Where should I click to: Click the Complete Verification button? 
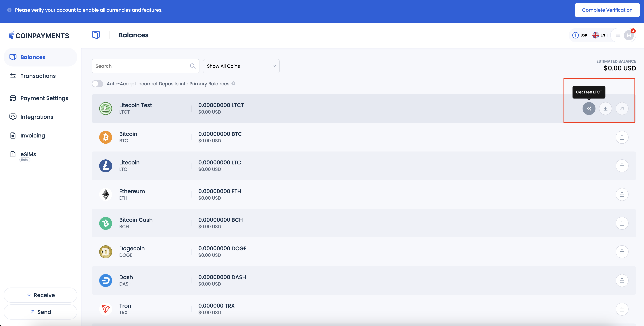607,10
